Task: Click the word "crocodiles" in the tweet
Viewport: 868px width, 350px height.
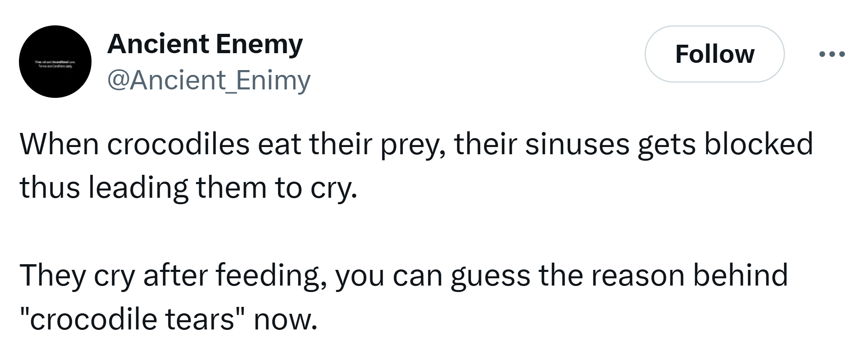Action: [x=178, y=144]
